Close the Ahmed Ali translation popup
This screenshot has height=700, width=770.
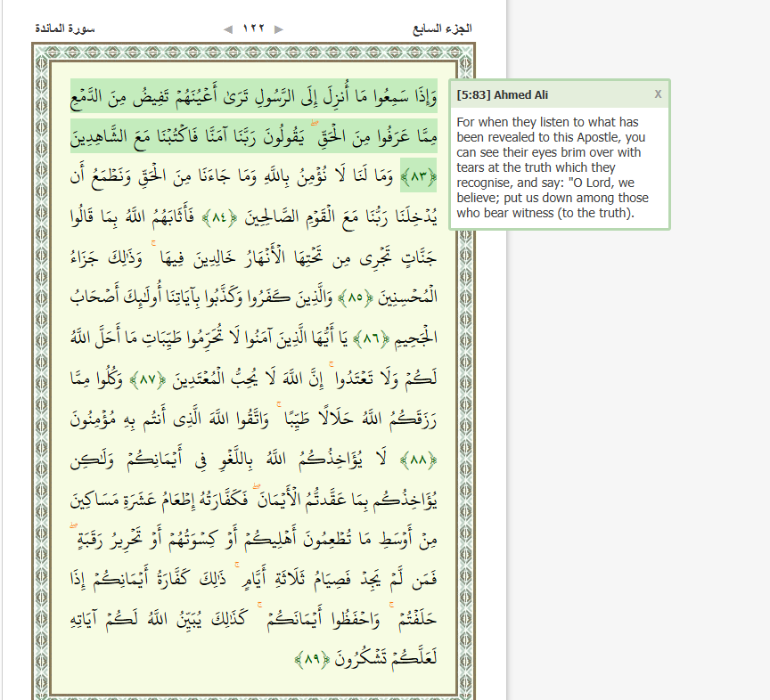coord(658,94)
